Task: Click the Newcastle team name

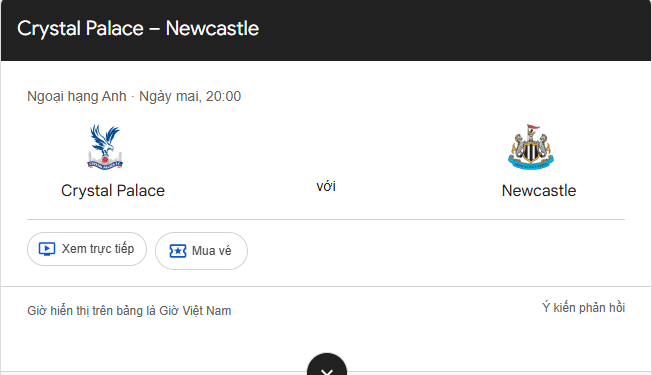Action: 539,190
